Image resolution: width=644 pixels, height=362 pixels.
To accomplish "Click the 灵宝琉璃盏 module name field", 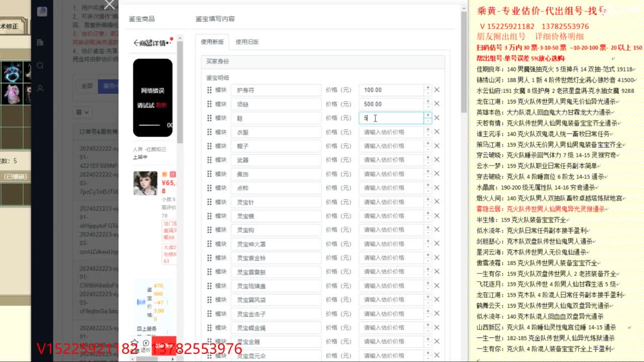I will coord(276,286).
